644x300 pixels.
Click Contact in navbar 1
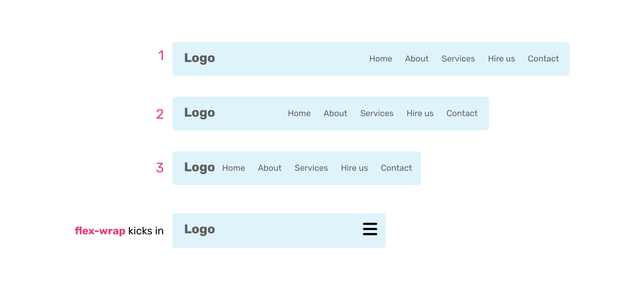click(543, 59)
